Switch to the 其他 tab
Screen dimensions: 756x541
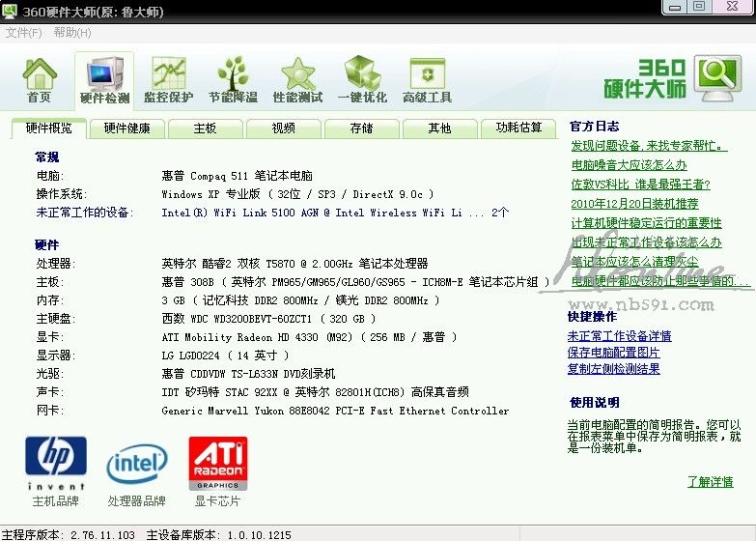tap(439, 128)
